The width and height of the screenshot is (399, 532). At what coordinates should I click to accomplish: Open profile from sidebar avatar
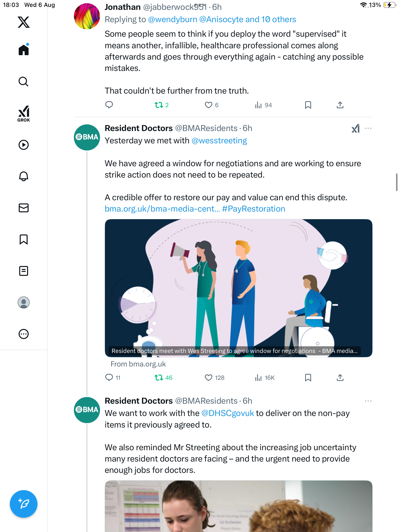pyautogui.click(x=24, y=302)
